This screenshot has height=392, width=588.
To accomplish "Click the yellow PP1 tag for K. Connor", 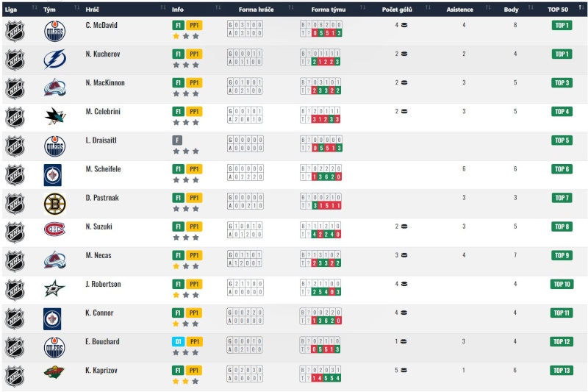I will pyautogui.click(x=194, y=313).
